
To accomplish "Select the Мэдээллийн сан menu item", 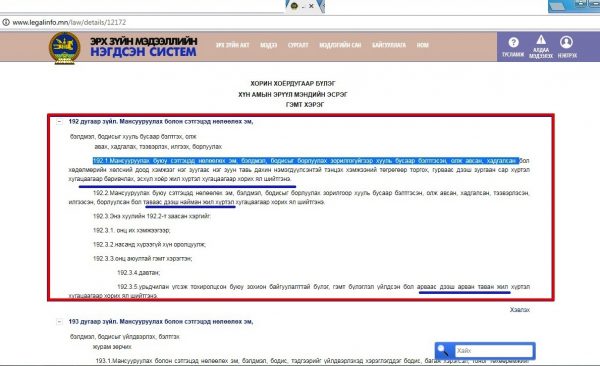I will [x=340, y=45].
